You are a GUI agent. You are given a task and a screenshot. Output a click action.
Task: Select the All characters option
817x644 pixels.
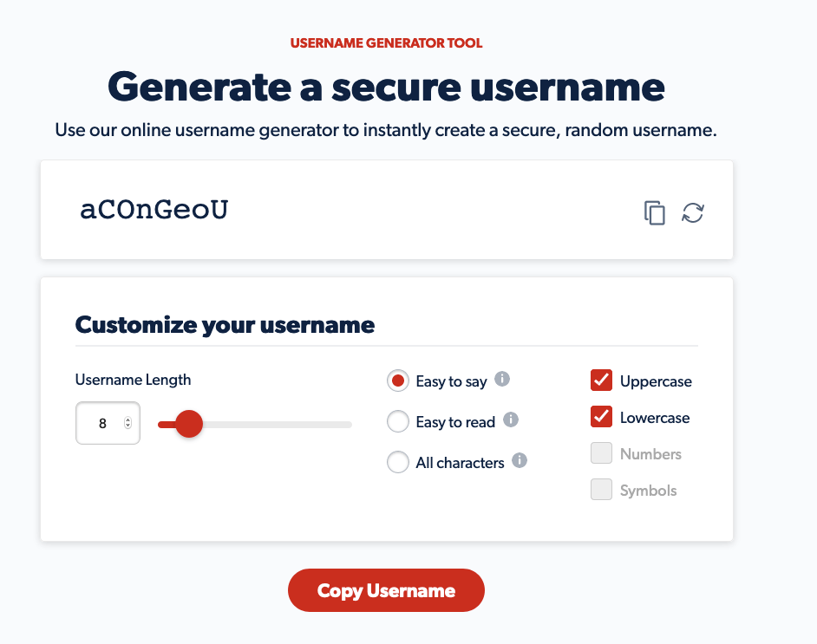pyautogui.click(x=398, y=461)
